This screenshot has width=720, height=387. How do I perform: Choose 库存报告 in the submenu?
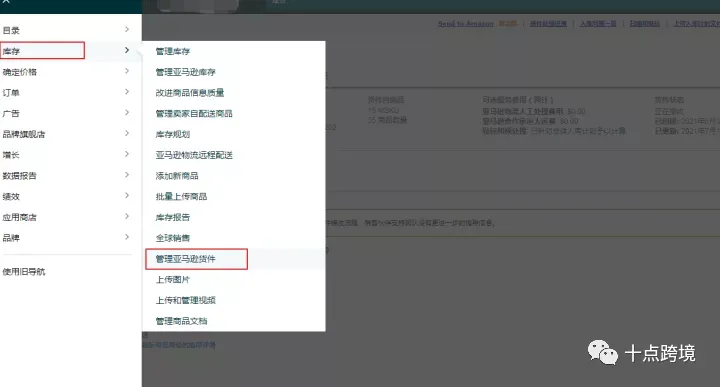pos(173,217)
